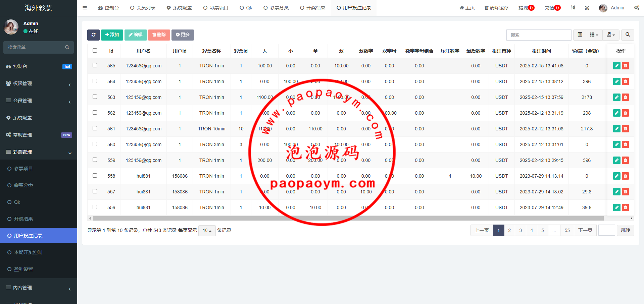Collapse the 彩票管理 sidebar menu
Screen dimensions: 644x304
pyautogui.click(x=39, y=152)
